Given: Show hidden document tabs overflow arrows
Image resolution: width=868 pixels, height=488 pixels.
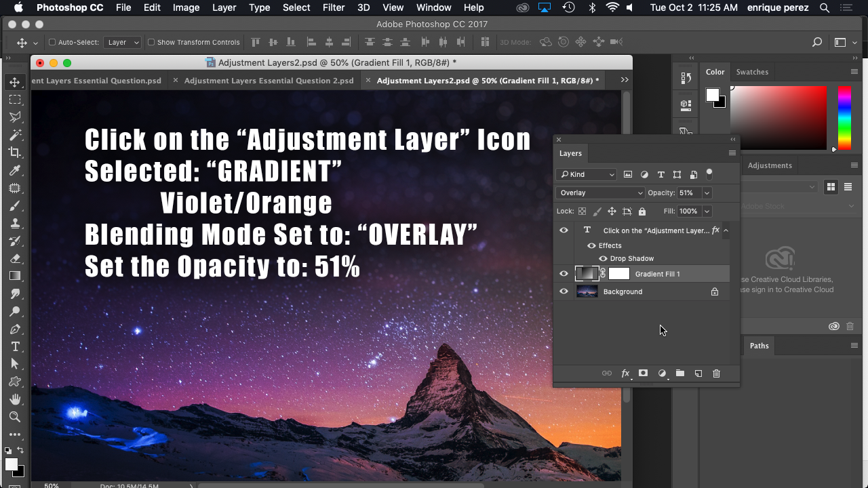Looking at the screenshot, I should 625,80.
